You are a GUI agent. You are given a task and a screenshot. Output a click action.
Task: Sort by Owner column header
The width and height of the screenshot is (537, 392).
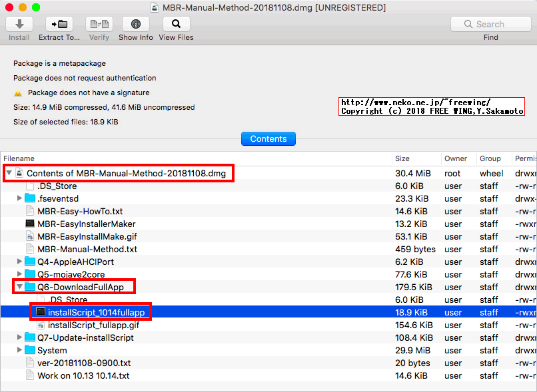(459, 158)
